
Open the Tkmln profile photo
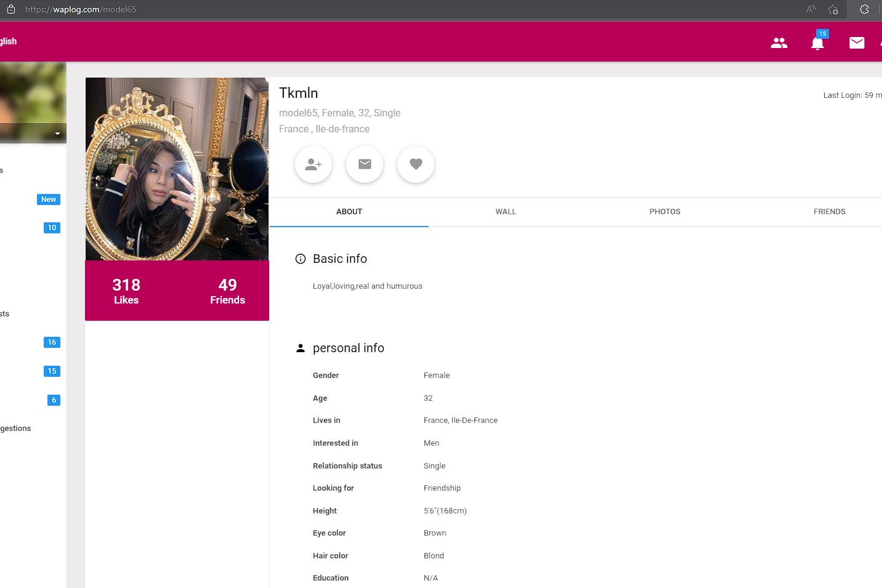click(x=177, y=169)
